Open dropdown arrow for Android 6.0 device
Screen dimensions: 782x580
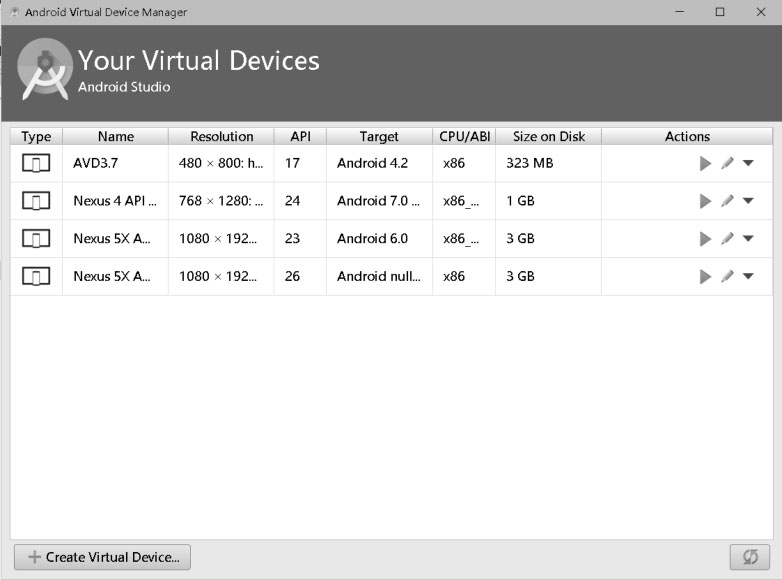[748, 238]
